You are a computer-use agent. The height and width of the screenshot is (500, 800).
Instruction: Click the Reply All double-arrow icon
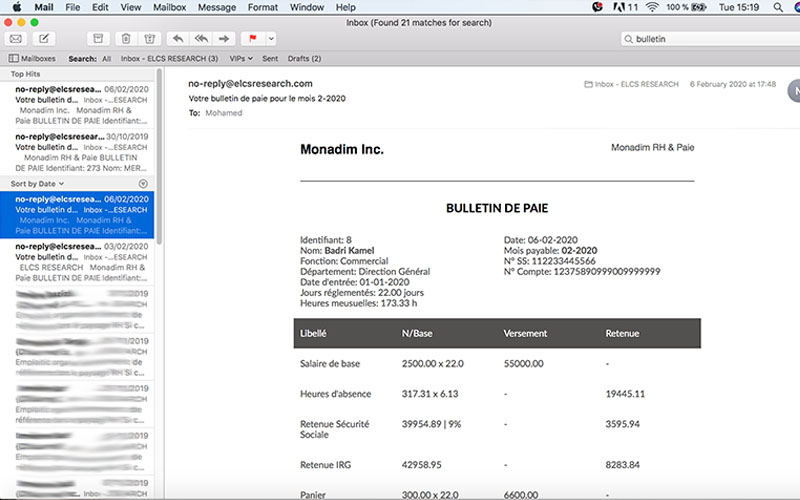coord(201,39)
